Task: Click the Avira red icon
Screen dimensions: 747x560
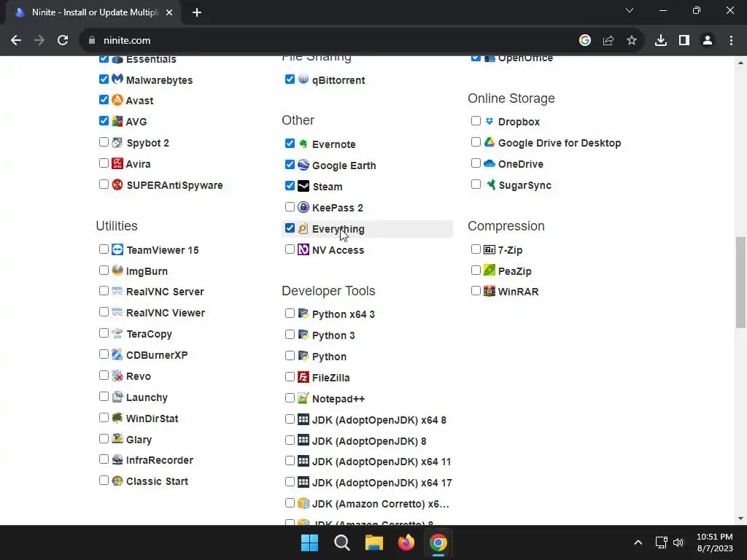Action: [117, 163]
